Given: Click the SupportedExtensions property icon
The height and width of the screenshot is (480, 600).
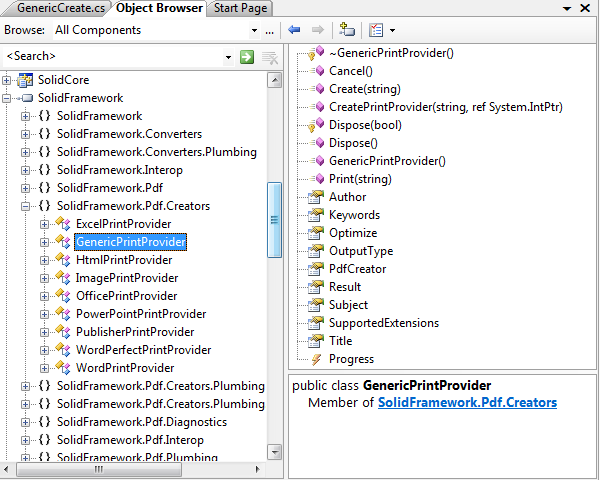Looking at the screenshot, I should [x=316, y=323].
